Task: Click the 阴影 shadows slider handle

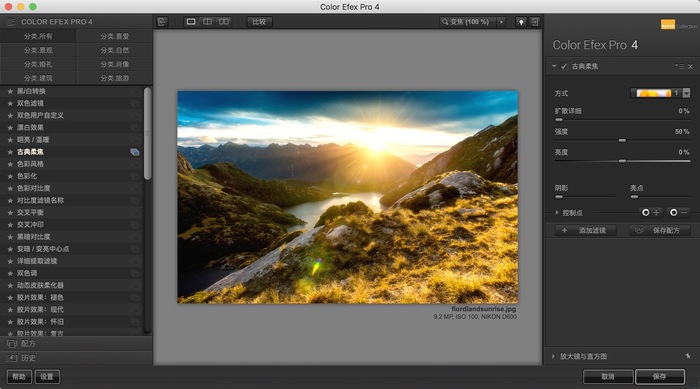Action: (559, 197)
